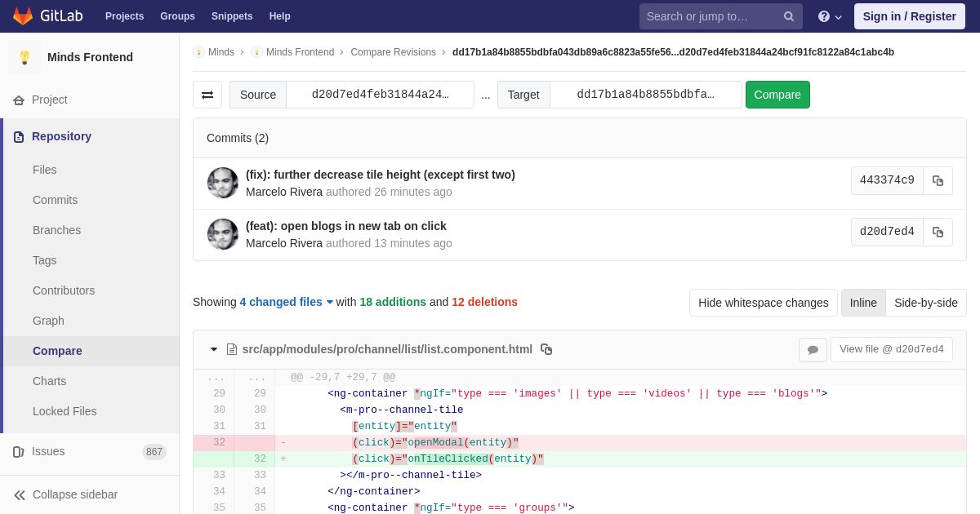Click the green Compare button

click(777, 95)
